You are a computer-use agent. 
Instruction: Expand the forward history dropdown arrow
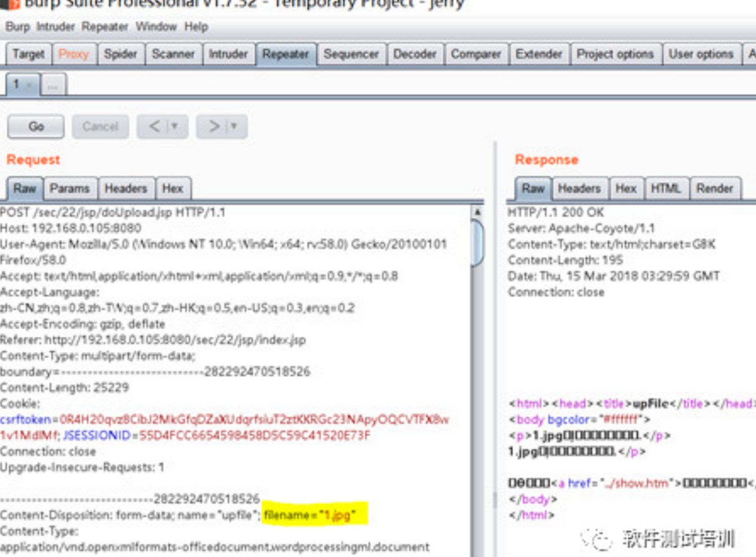tap(234, 127)
